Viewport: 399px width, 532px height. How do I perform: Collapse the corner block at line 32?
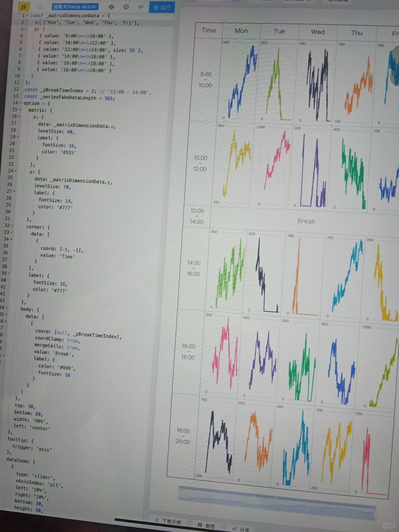click(12, 225)
